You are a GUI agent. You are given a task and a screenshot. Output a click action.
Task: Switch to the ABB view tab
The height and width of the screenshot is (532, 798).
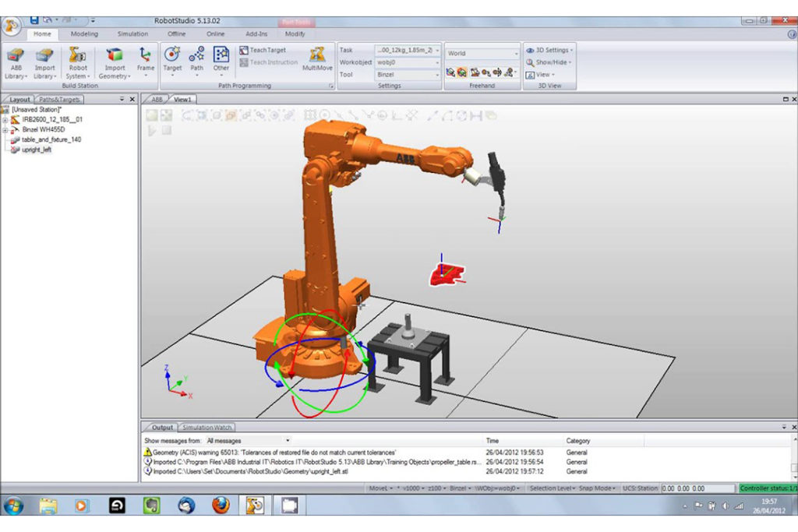coord(157,100)
